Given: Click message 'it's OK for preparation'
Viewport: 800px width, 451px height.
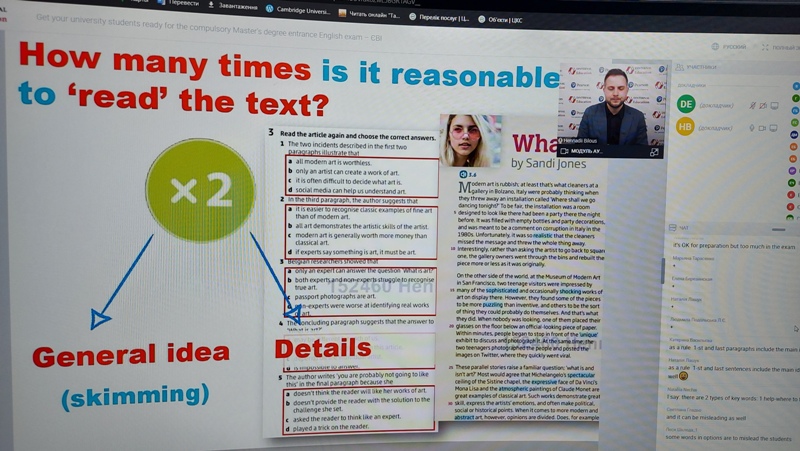Looking at the screenshot, I should 733,245.
